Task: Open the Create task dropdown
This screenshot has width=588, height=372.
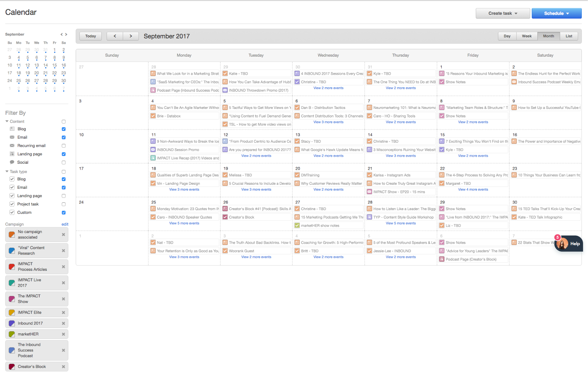Action: [x=502, y=13]
